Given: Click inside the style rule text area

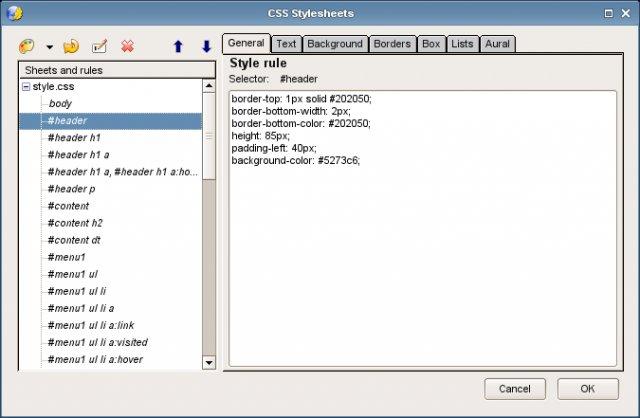Looking at the screenshot, I should point(422,260).
